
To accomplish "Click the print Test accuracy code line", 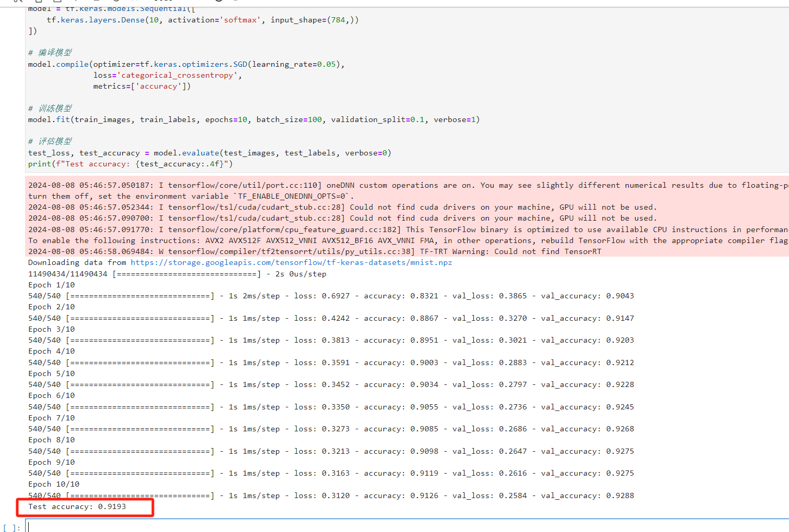I will (130, 164).
